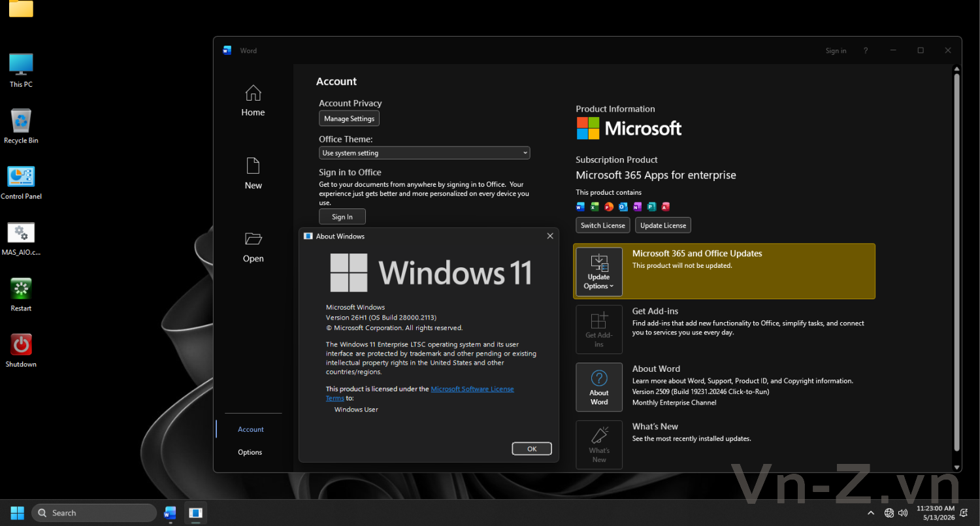Expand the Update Options menu
Viewport: 980px width, 526px height.
(x=599, y=272)
